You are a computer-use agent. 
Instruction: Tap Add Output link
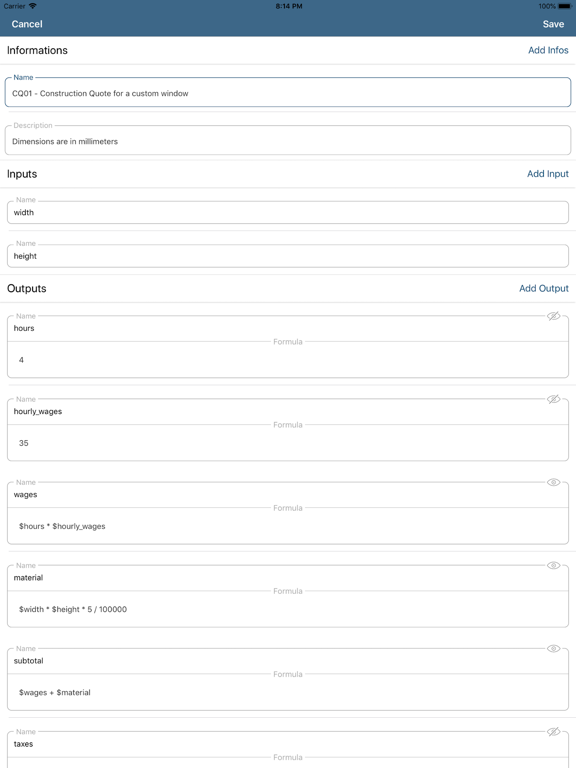[544, 288]
